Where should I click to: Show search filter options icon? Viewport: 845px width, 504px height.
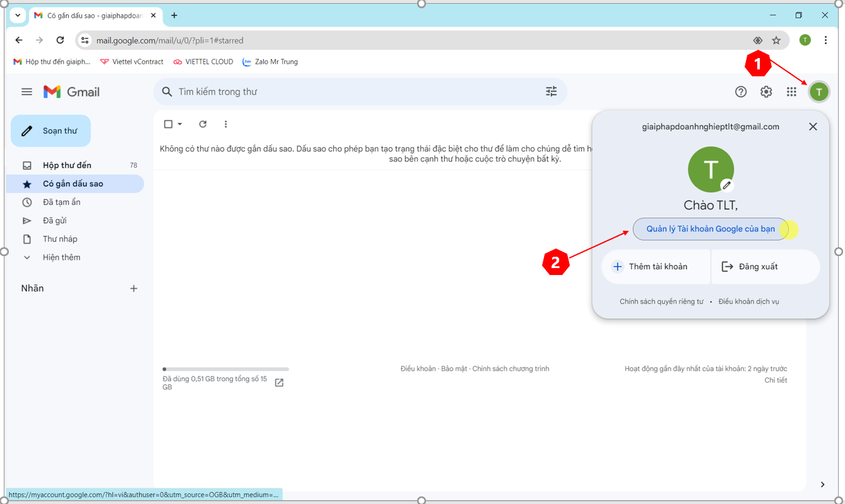coord(551,92)
